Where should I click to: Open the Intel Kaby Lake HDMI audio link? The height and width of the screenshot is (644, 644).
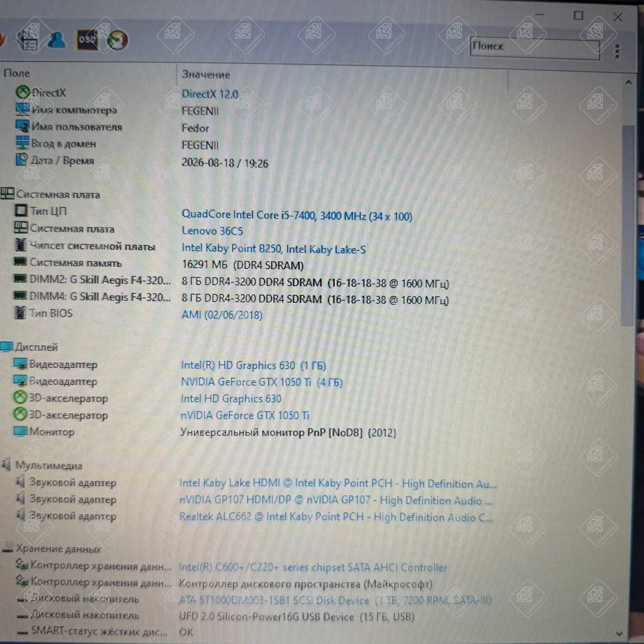(338, 484)
